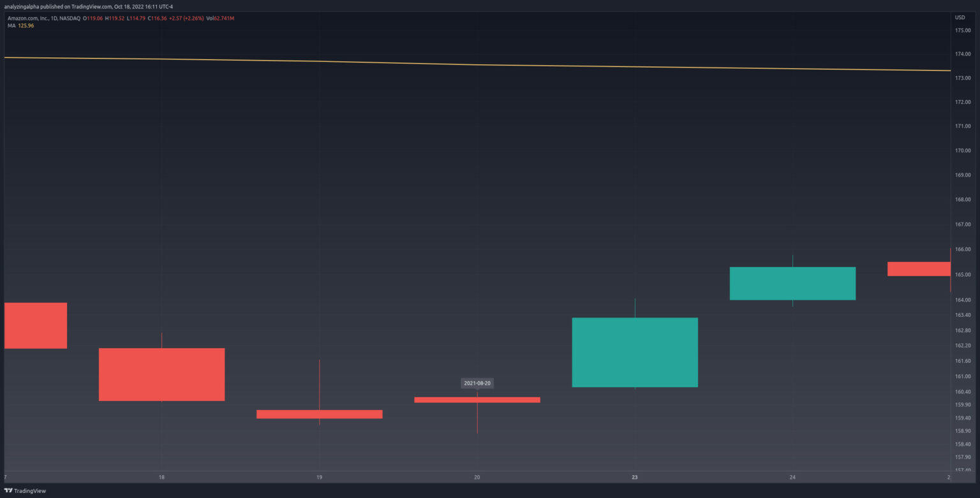
Task: Click the partial red candle at the left edge
Action: tap(35, 325)
